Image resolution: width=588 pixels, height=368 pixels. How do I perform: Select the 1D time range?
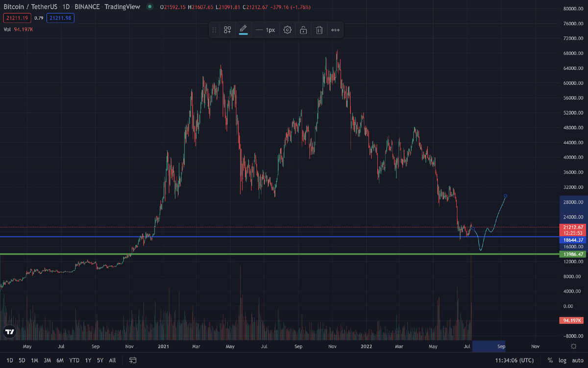click(x=10, y=360)
